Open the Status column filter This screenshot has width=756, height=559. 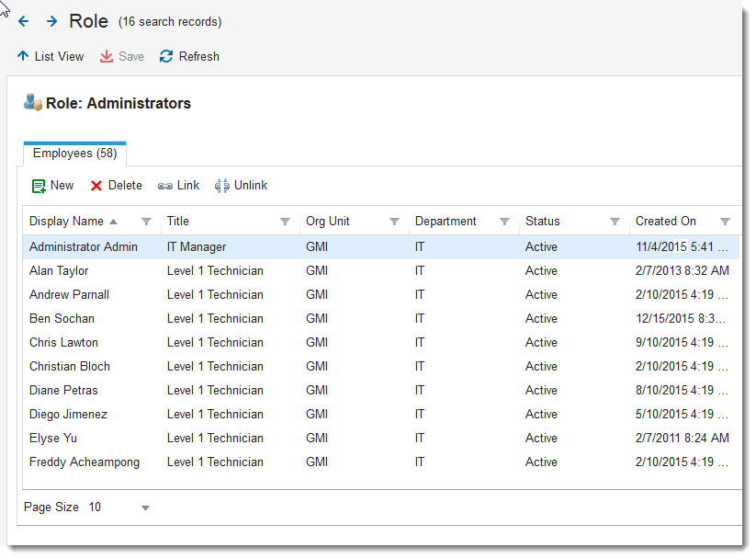point(615,222)
